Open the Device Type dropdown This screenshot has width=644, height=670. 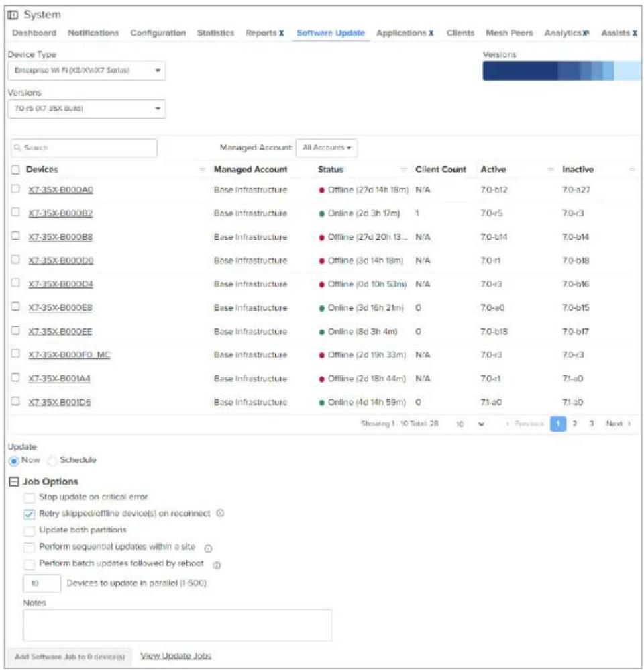(x=87, y=70)
